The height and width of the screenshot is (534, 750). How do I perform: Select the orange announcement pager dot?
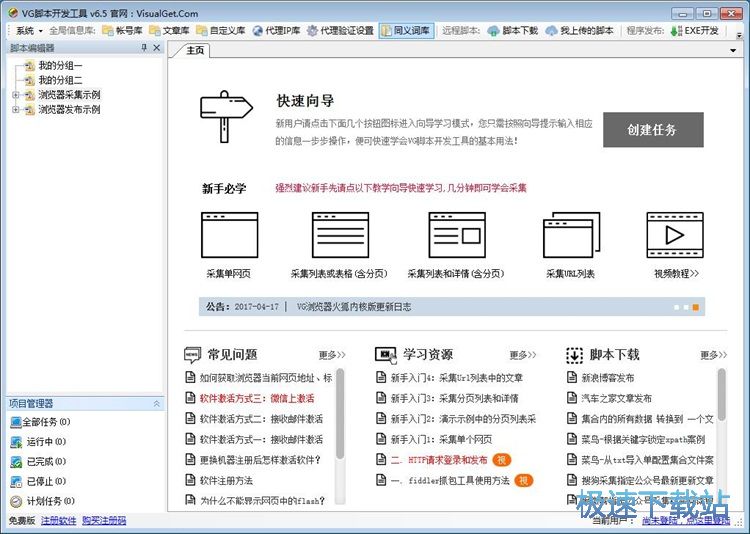pyautogui.click(x=695, y=307)
